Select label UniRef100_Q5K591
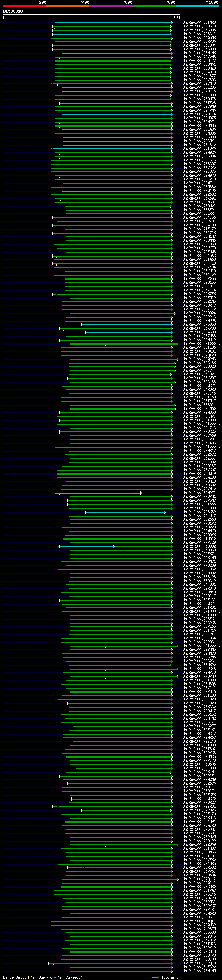Screen dimensions: 222x980 pyautogui.click(x=199, y=198)
